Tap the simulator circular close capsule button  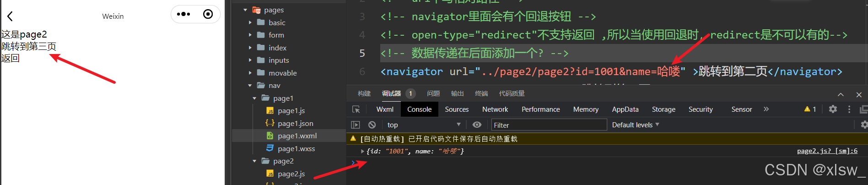[208, 14]
